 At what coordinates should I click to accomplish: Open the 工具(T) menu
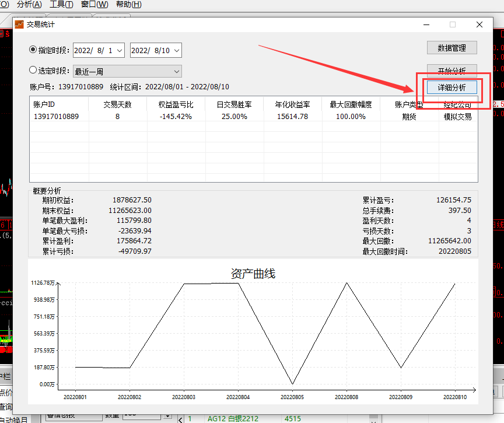(x=61, y=5)
